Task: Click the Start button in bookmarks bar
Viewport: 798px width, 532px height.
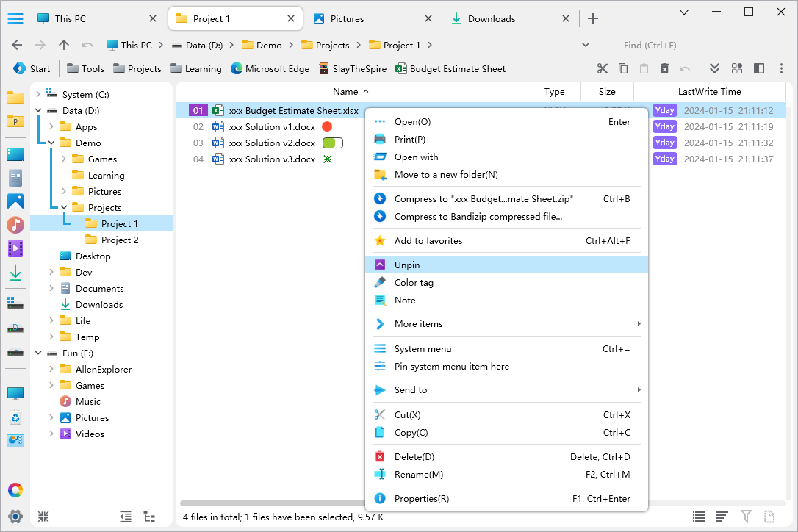Action: 32,68
